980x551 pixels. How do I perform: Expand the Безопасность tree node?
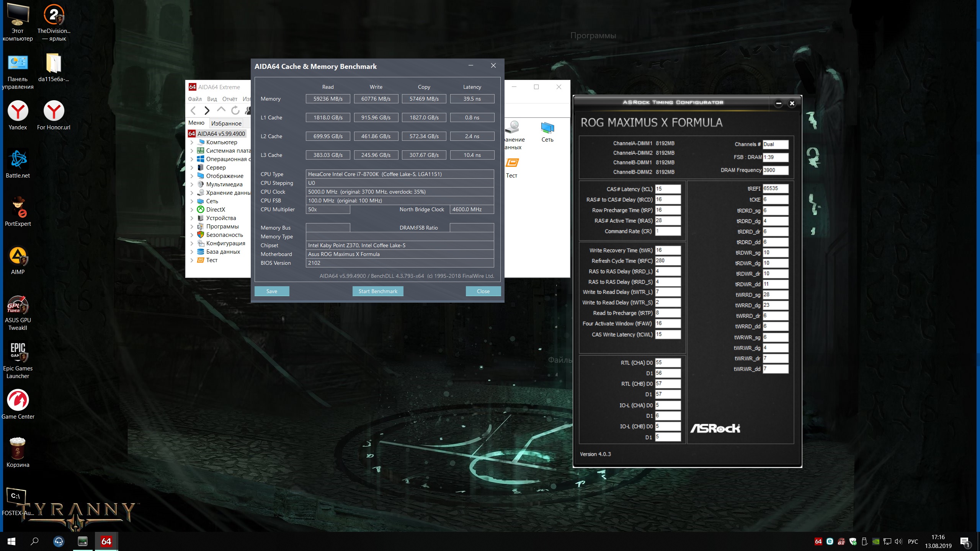[192, 235]
